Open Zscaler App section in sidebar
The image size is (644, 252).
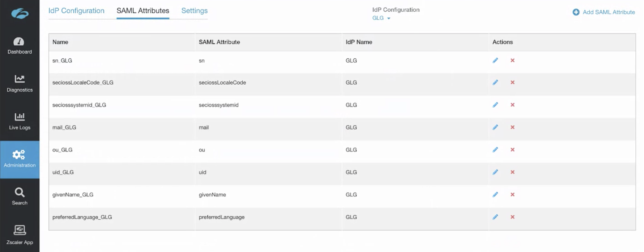(x=19, y=235)
